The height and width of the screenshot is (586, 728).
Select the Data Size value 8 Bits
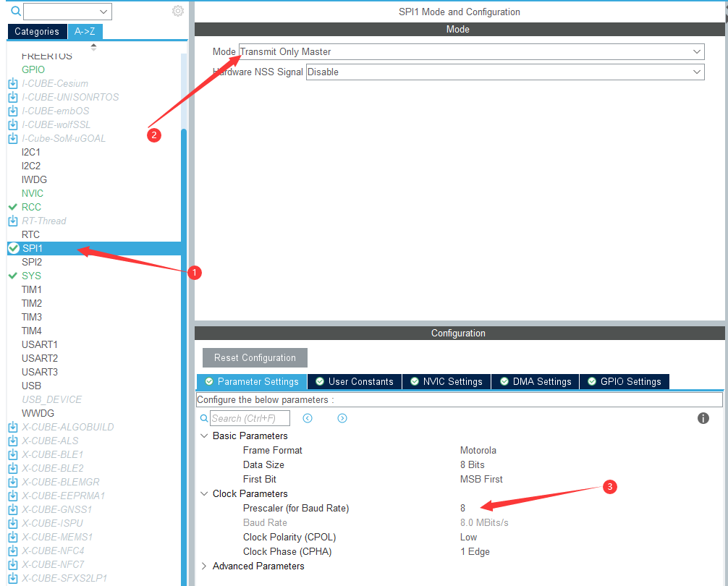(x=472, y=464)
